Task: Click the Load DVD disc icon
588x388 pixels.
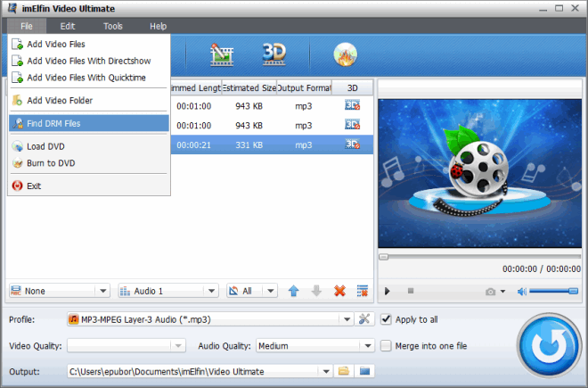Action: pyautogui.click(x=17, y=146)
